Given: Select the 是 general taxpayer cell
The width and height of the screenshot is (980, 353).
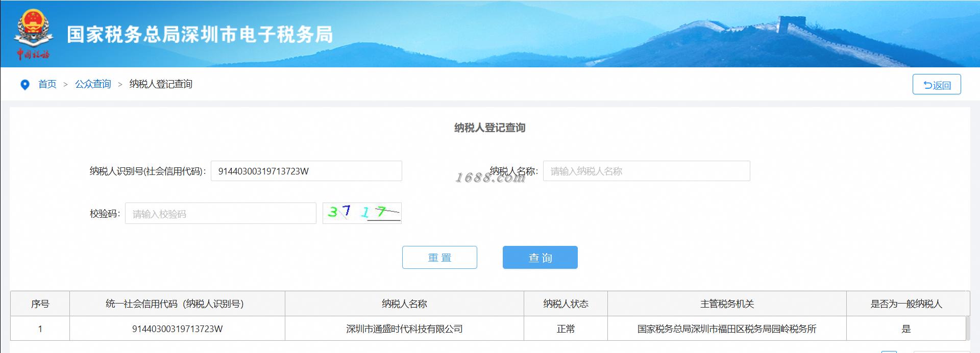Looking at the screenshot, I should coord(906,329).
